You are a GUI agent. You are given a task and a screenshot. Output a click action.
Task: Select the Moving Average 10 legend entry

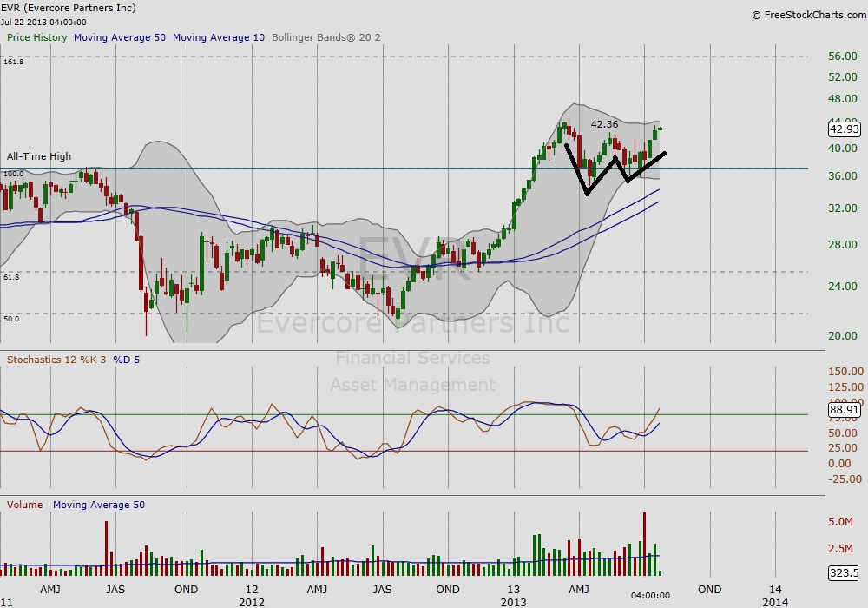tap(219, 37)
